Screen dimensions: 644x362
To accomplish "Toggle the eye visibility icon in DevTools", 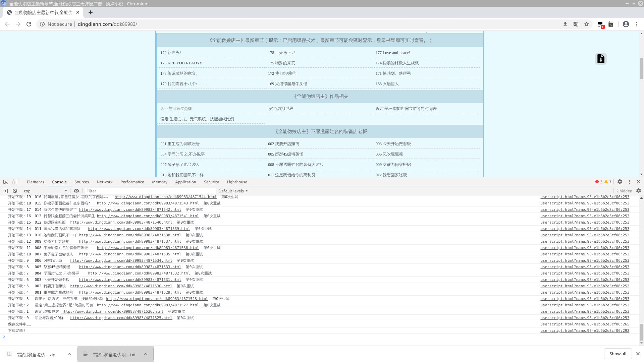I will click(76, 190).
